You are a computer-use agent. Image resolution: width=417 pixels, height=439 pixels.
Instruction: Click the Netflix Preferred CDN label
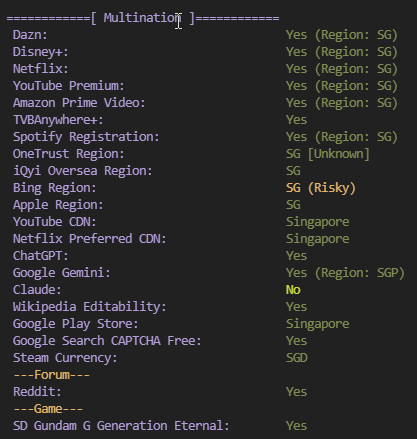tap(90, 239)
